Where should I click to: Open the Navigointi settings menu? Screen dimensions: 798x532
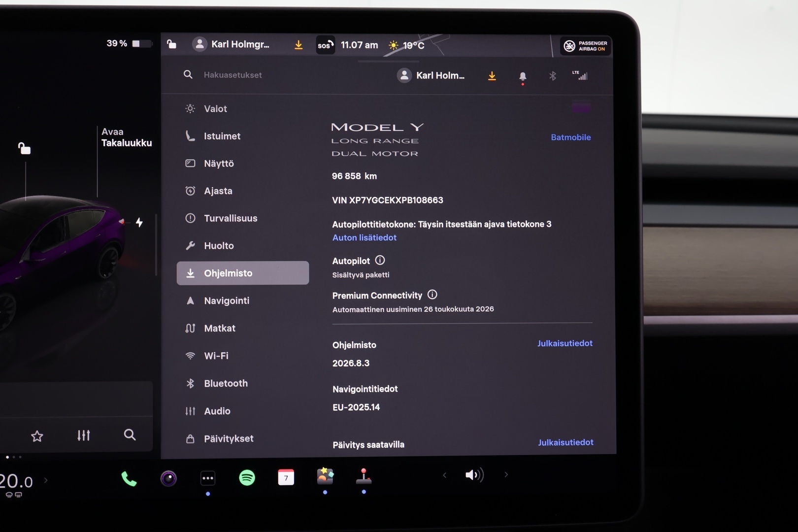[x=243, y=300]
